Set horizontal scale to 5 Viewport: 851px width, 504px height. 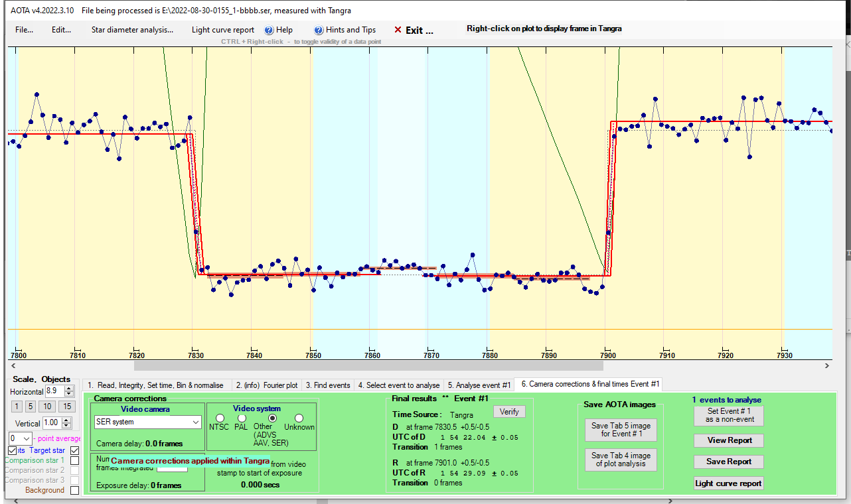31,407
